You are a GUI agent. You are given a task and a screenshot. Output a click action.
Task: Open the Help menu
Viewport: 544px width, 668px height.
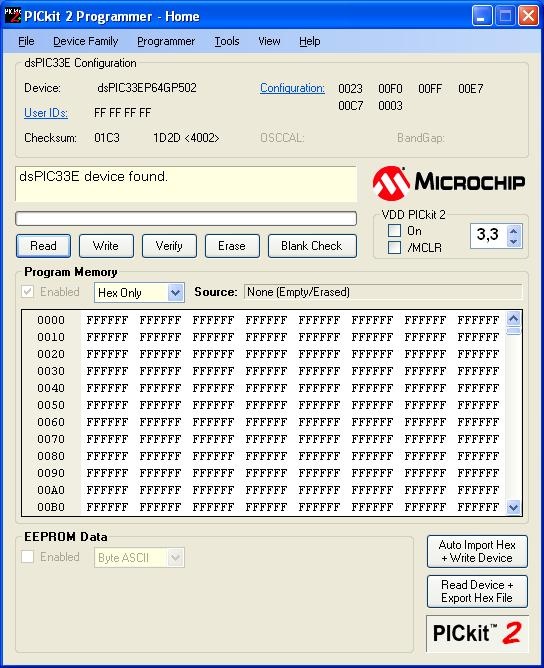click(x=310, y=41)
